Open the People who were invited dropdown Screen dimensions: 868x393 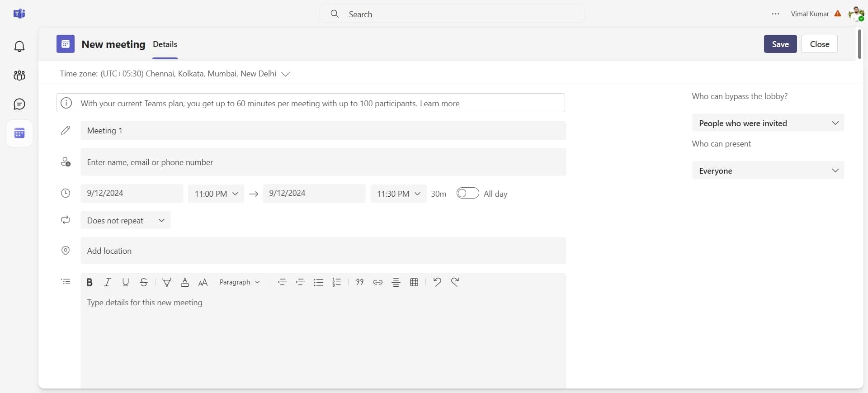768,123
